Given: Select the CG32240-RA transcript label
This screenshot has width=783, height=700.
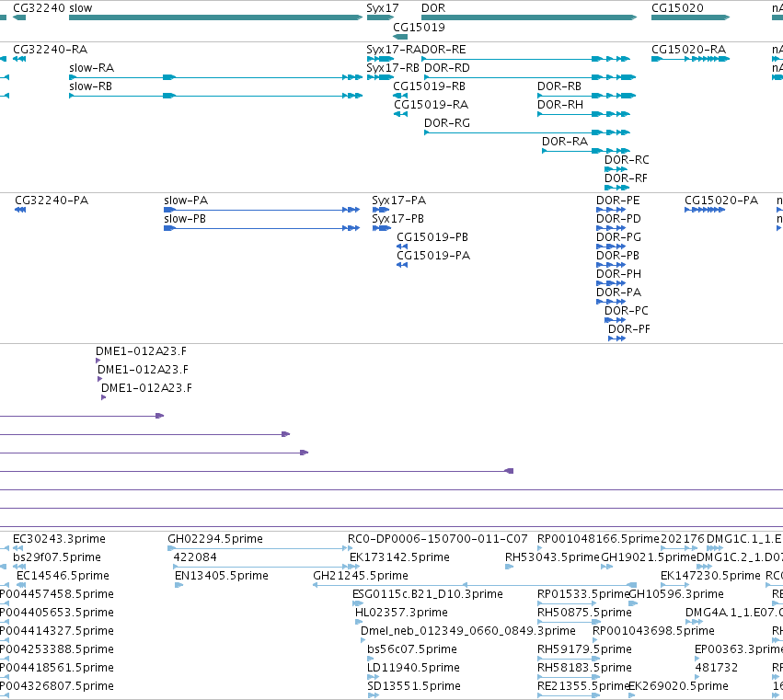Looking at the screenshot, I should 50,50.
